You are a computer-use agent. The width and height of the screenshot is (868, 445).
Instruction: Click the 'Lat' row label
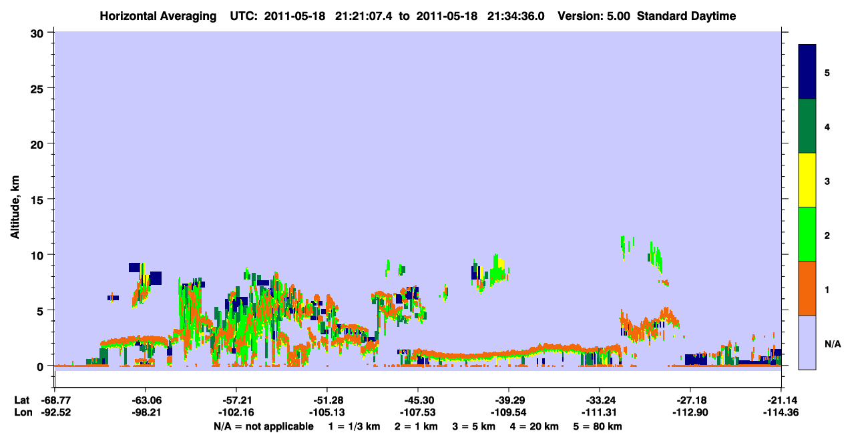click(x=21, y=400)
